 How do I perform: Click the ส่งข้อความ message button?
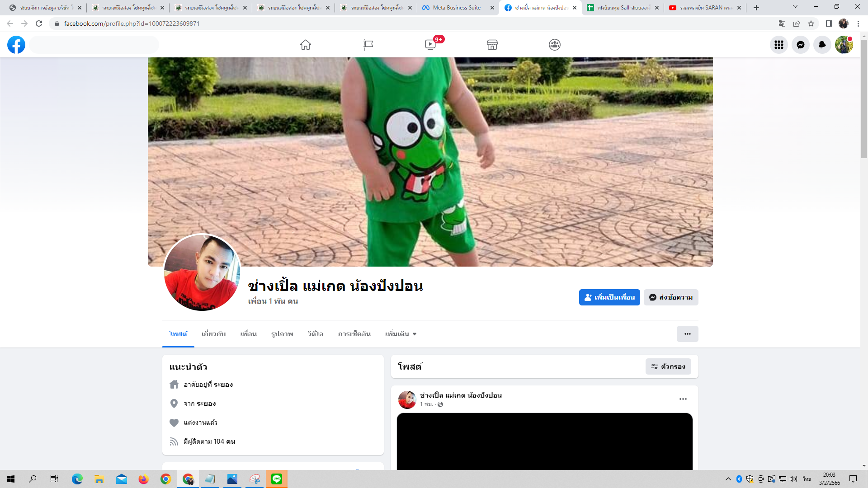click(671, 297)
